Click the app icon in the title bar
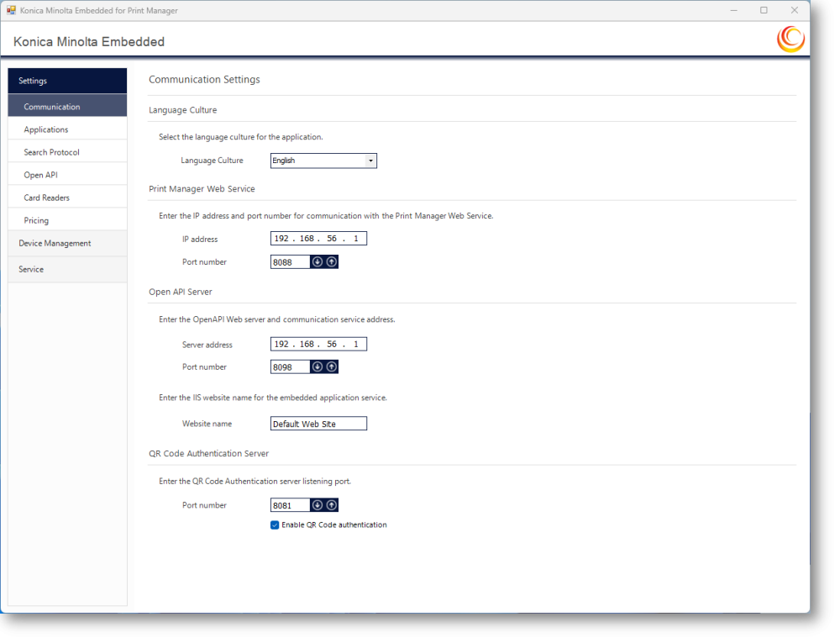 [x=11, y=10]
